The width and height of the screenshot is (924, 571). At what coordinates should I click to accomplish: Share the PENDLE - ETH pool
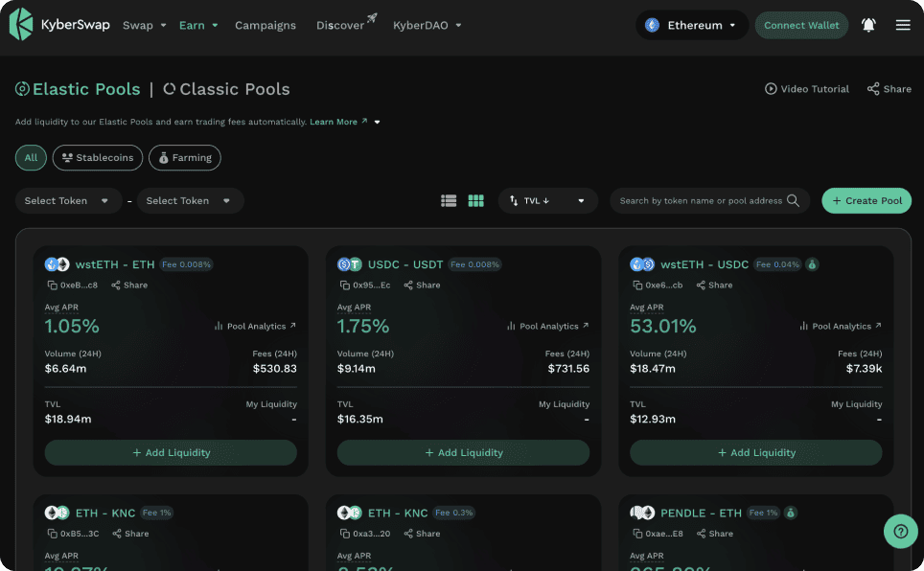pyautogui.click(x=715, y=534)
